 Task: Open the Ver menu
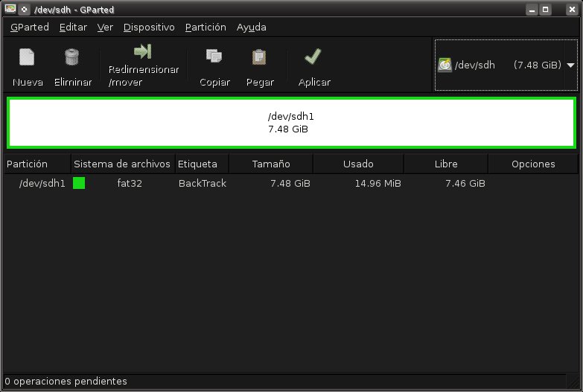tap(105, 27)
